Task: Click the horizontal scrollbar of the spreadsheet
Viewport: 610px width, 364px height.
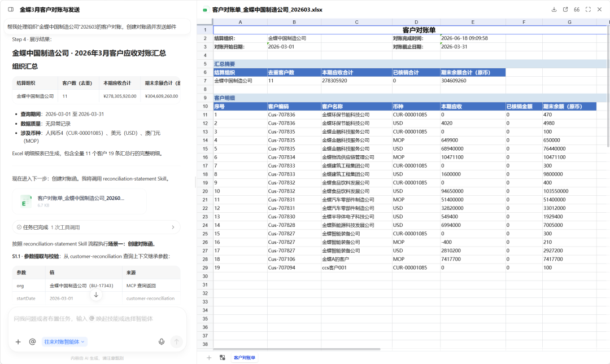Action: tap(297, 349)
